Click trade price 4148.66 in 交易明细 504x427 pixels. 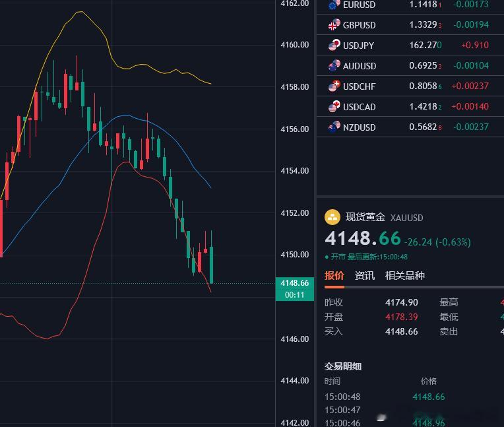(429, 397)
